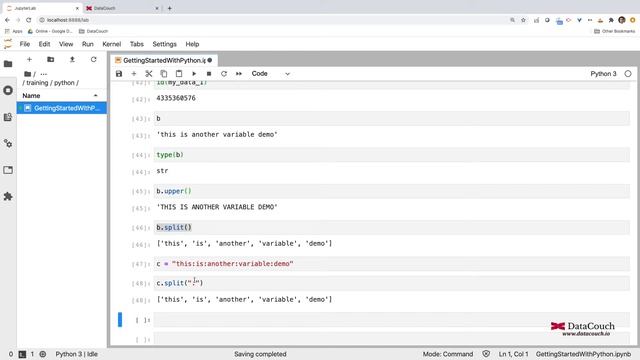
Task: Open the Run menu
Action: click(x=88, y=44)
